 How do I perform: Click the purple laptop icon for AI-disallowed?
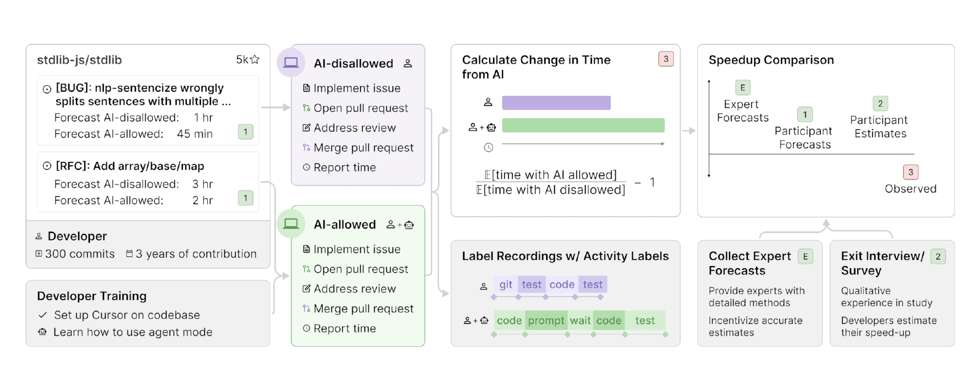(291, 63)
